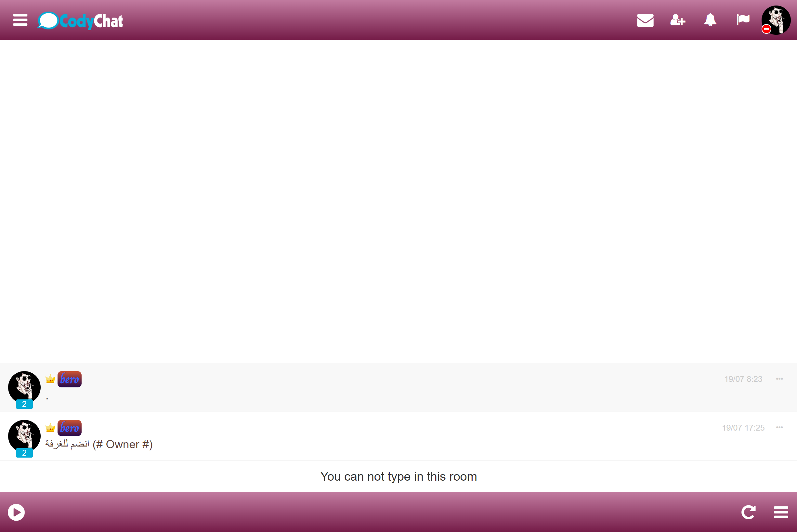Click bero username on first message
The image size is (797, 532).
coord(70,379)
